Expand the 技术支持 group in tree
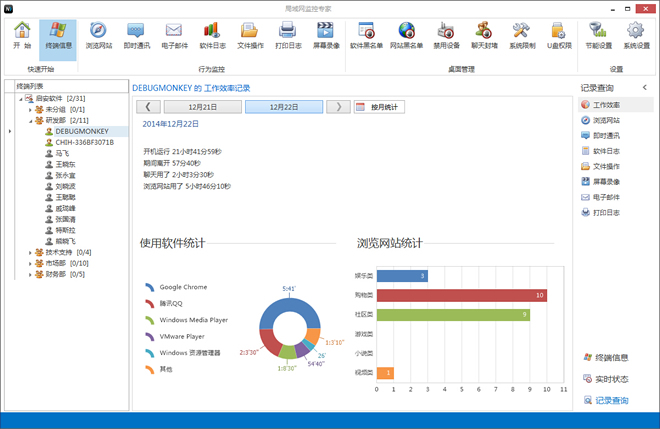 (x=30, y=252)
